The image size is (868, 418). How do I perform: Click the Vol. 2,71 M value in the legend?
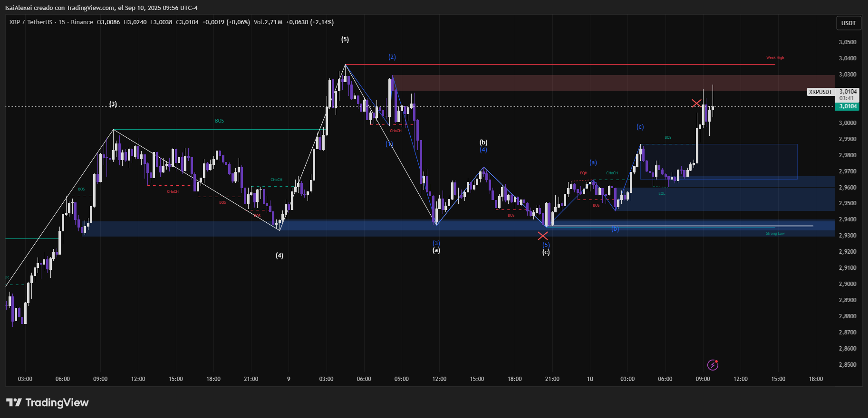268,22
